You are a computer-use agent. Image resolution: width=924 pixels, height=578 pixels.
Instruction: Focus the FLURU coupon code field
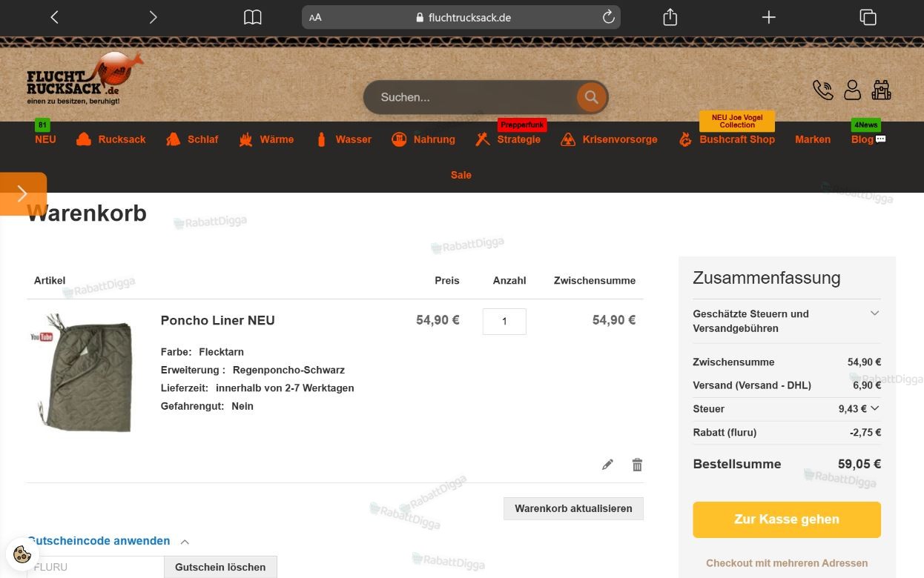(x=95, y=567)
